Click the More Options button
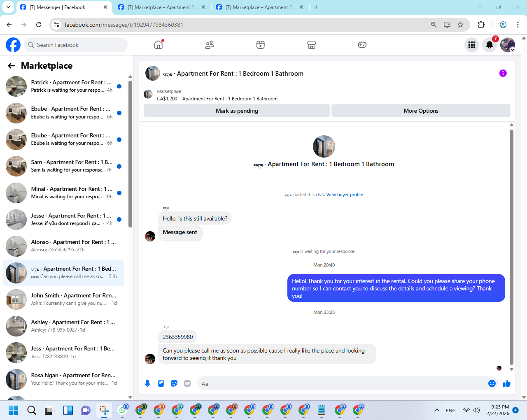This screenshot has height=420, width=527. (421, 111)
